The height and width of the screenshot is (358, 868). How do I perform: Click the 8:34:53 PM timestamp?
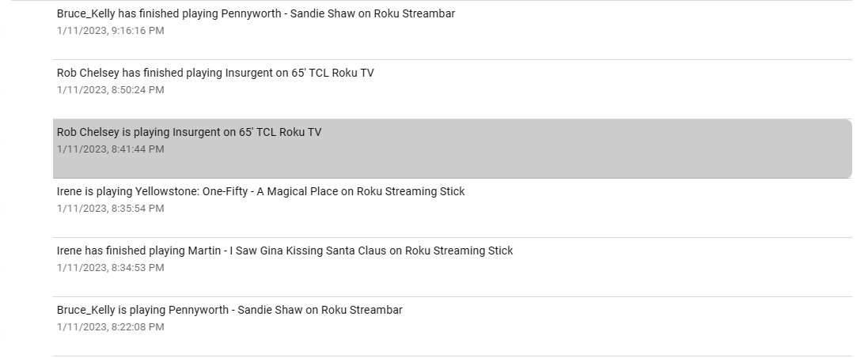110,268
